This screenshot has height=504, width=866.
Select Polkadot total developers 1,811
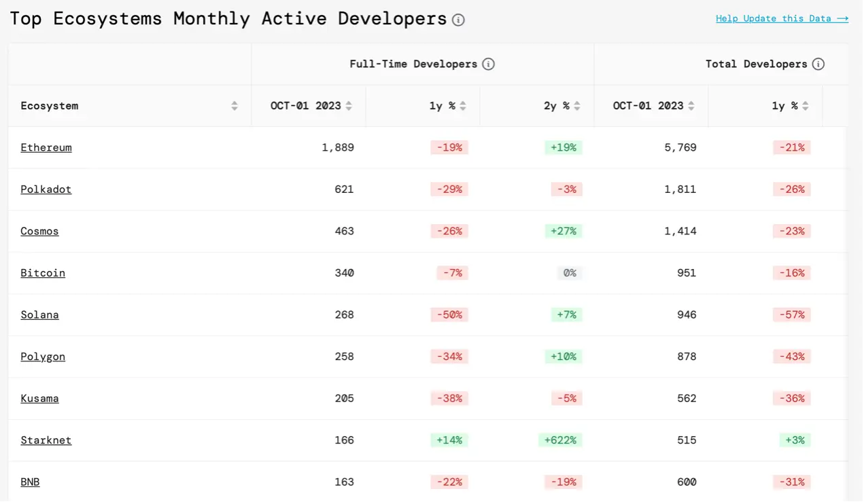[680, 190]
